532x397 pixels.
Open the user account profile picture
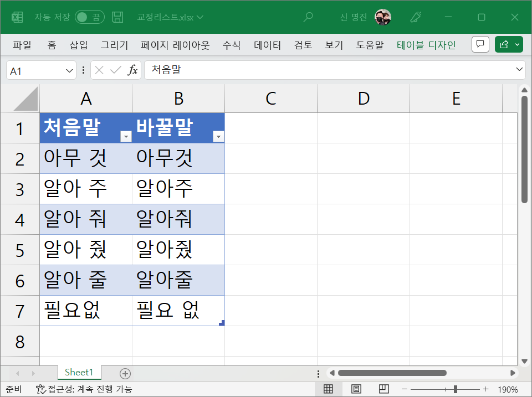click(x=383, y=17)
